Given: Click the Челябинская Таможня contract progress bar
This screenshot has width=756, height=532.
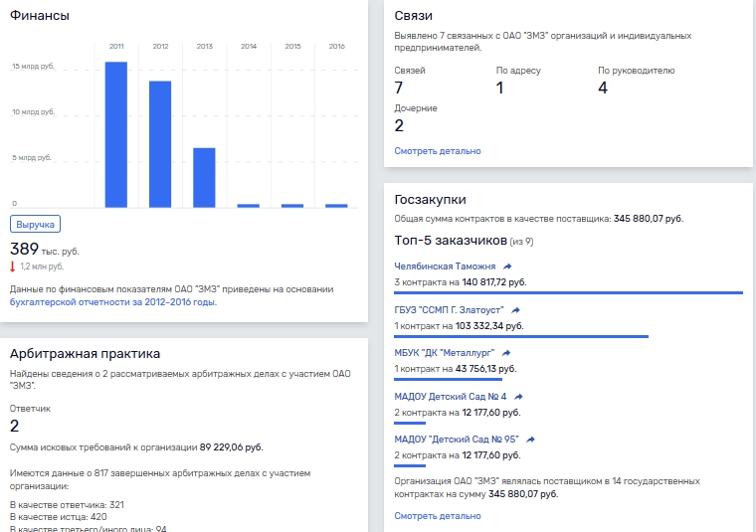Looking at the screenshot, I should (568, 292).
